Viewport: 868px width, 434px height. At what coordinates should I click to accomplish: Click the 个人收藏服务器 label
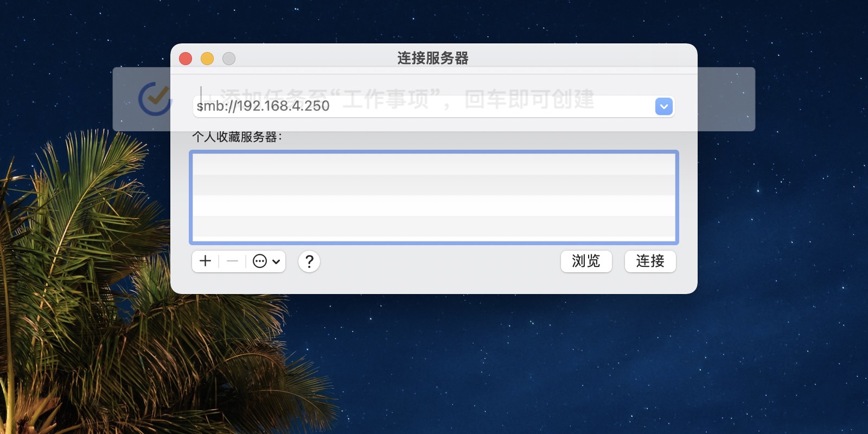(237, 137)
